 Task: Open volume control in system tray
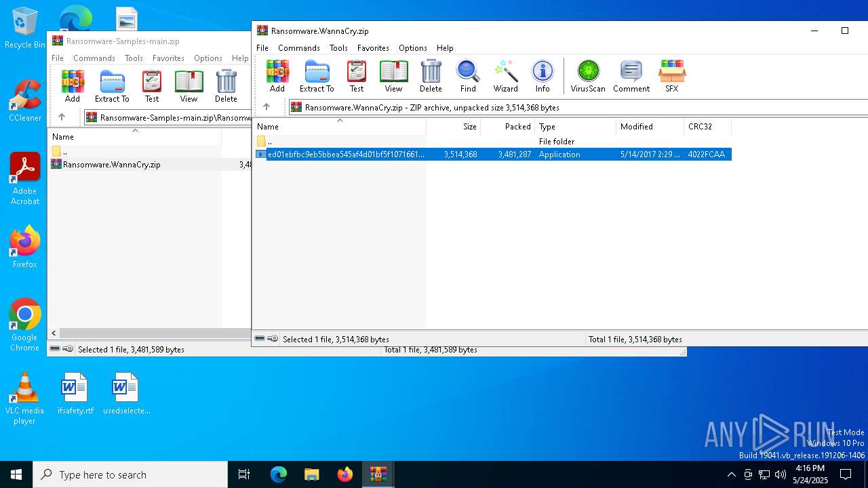click(x=781, y=474)
